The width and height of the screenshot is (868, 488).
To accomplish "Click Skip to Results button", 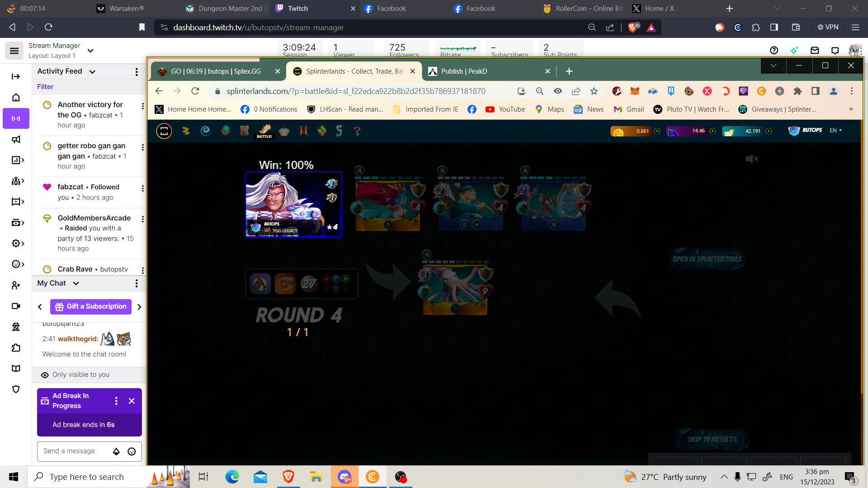I will tap(712, 439).
